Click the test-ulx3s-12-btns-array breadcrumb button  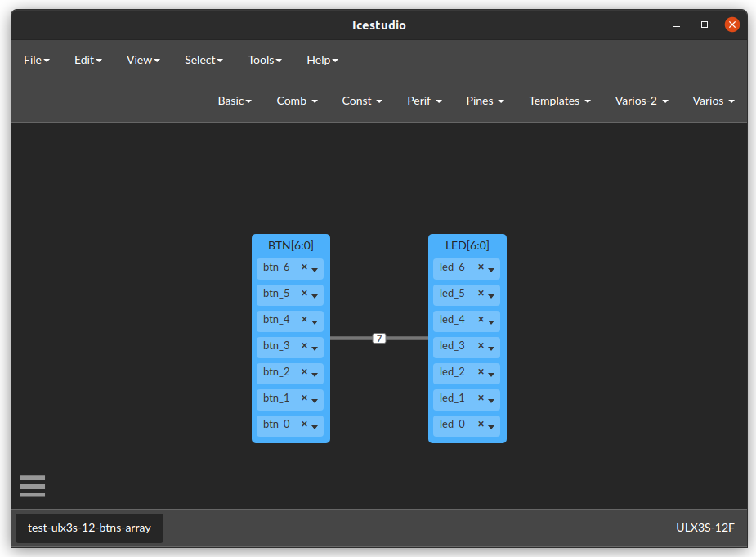[88, 528]
